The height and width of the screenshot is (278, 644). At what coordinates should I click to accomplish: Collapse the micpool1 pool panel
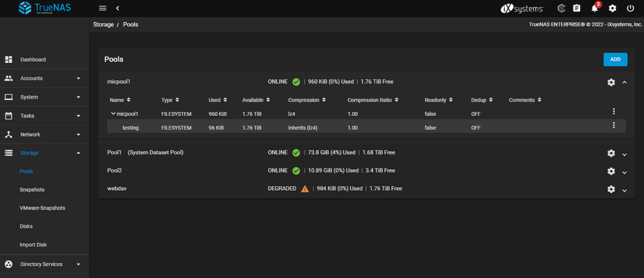pos(625,82)
